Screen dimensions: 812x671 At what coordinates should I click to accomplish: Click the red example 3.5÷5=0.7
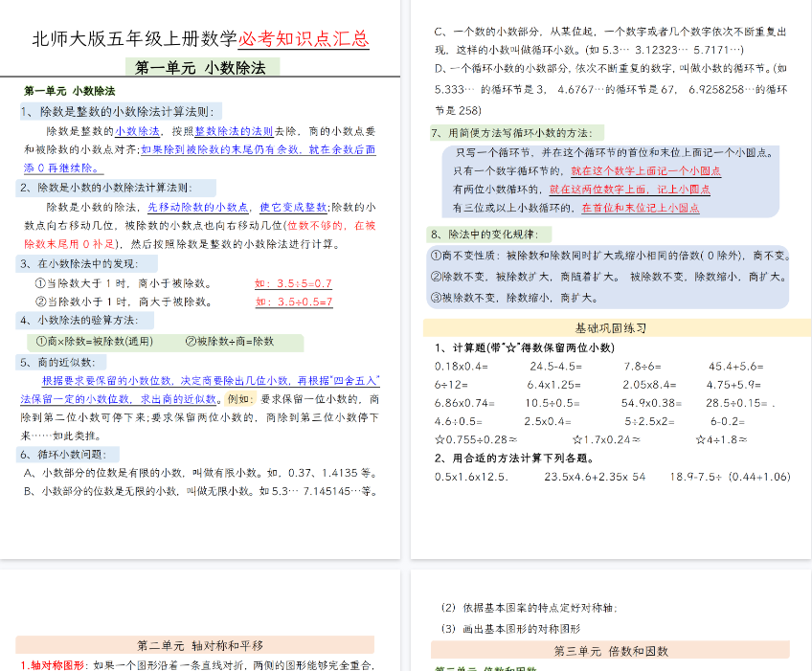(x=293, y=283)
